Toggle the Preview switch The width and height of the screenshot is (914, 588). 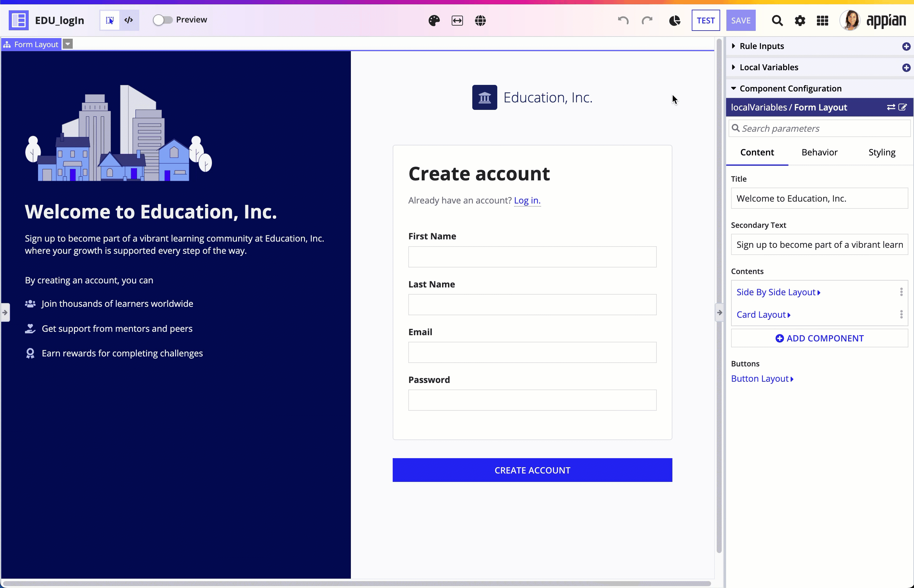tap(163, 20)
